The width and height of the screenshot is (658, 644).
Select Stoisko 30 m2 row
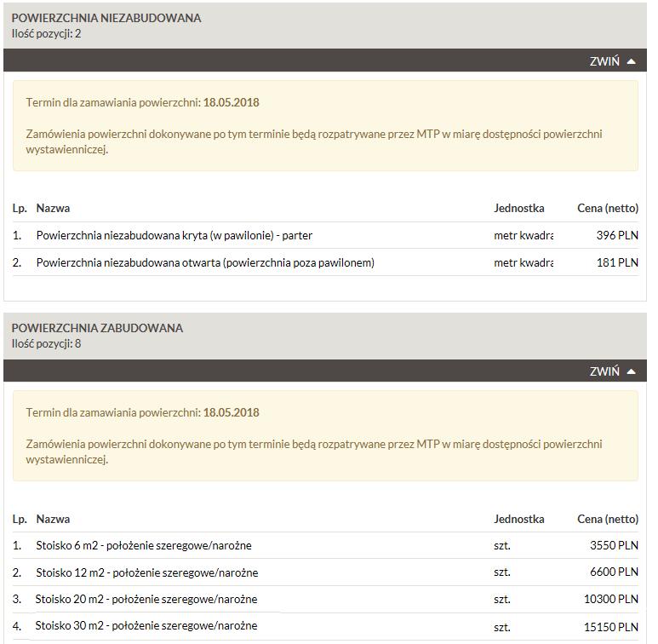325,626
